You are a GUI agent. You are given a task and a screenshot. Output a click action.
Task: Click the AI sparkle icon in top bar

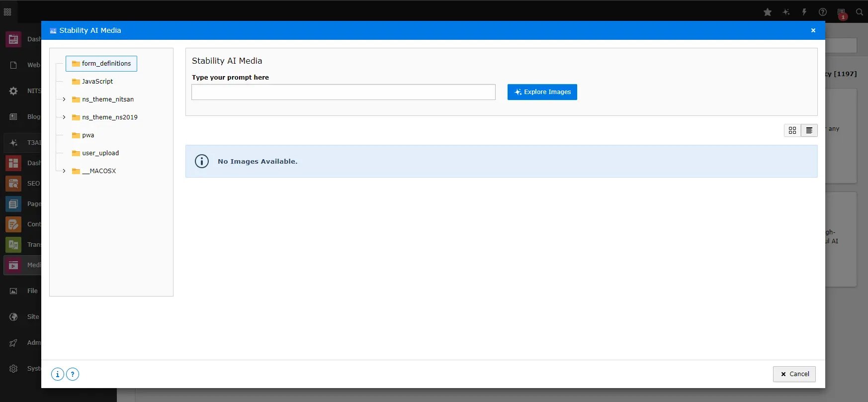tap(786, 12)
